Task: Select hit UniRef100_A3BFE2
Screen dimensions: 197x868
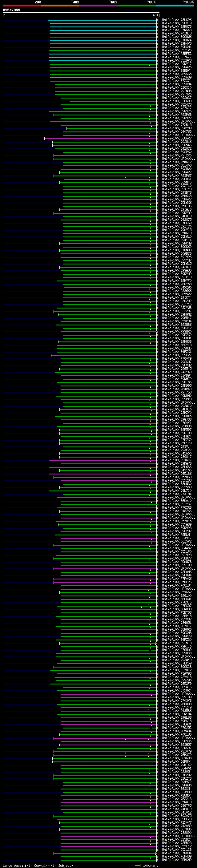Action: pos(177,54)
